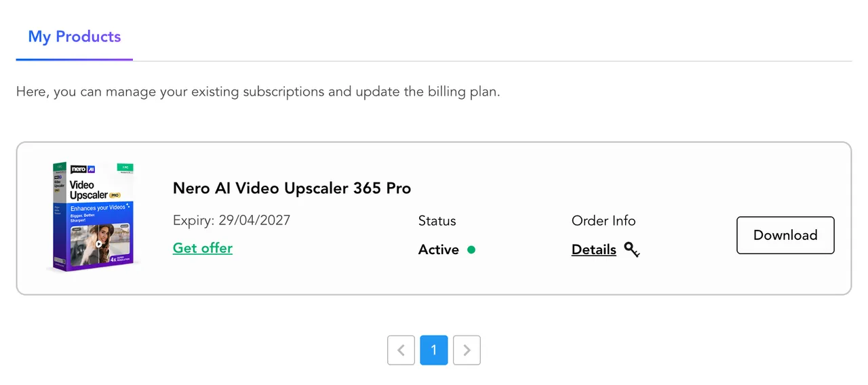868x385 pixels.
Task: Click the subscriptions description text
Action: tap(258, 92)
